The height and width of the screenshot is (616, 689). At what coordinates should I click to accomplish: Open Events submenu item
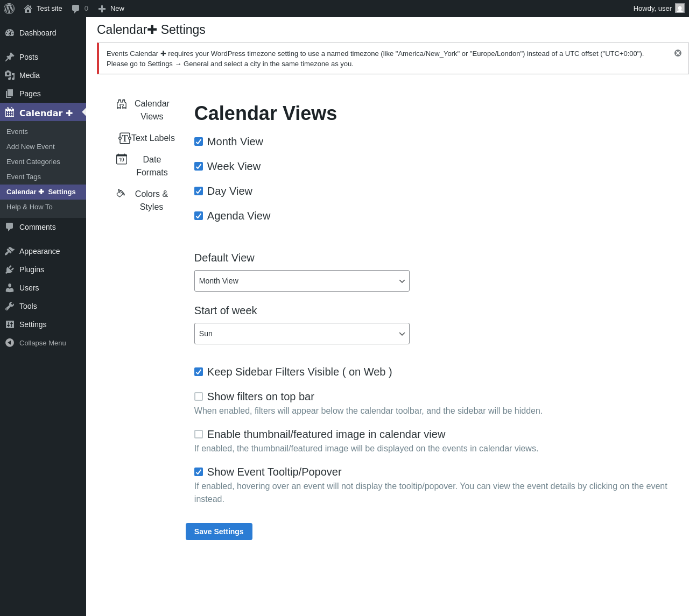[x=43, y=132]
